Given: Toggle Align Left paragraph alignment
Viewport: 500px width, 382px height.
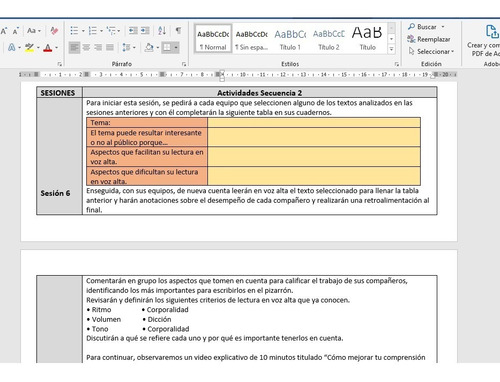Looking at the screenshot, I should (x=74, y=47).
